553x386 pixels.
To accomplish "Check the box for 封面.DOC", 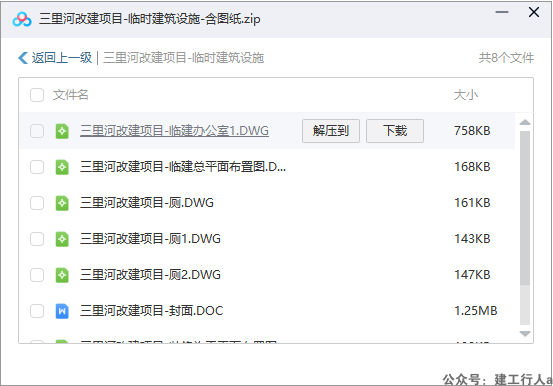I will point(37,311).
